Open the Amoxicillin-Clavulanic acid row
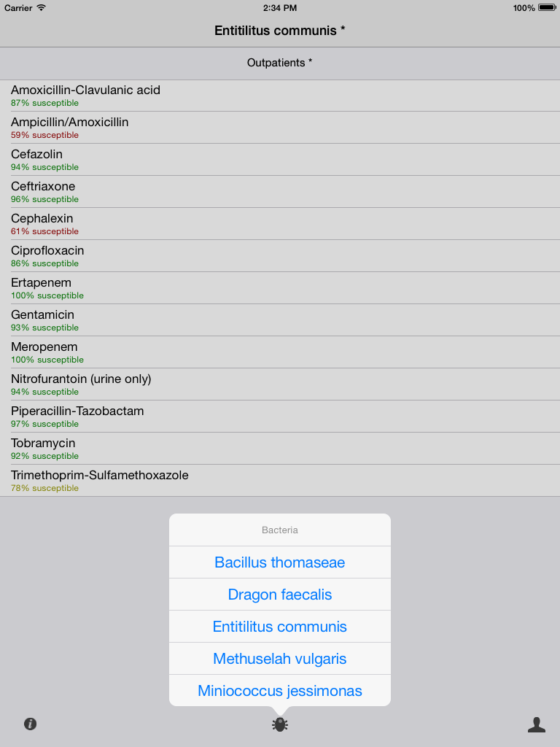This screenshot has height=747, width=560. [x=280, y=96]
